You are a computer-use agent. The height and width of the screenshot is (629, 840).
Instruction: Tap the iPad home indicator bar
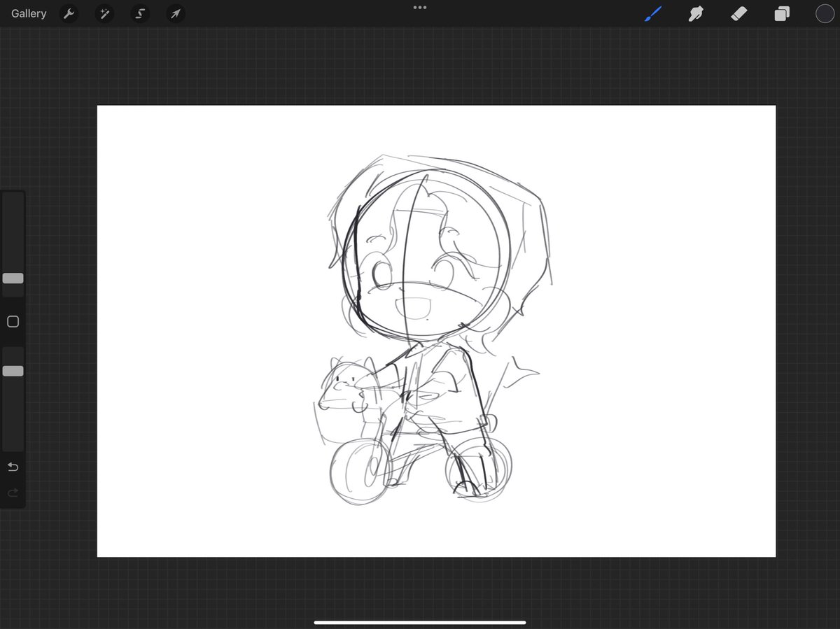pyautogui.click(x=420, y=622)
